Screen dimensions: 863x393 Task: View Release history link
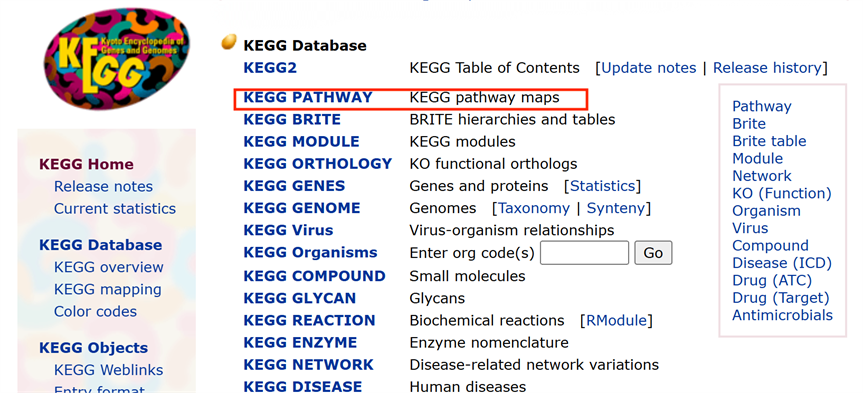click(767, 68)
